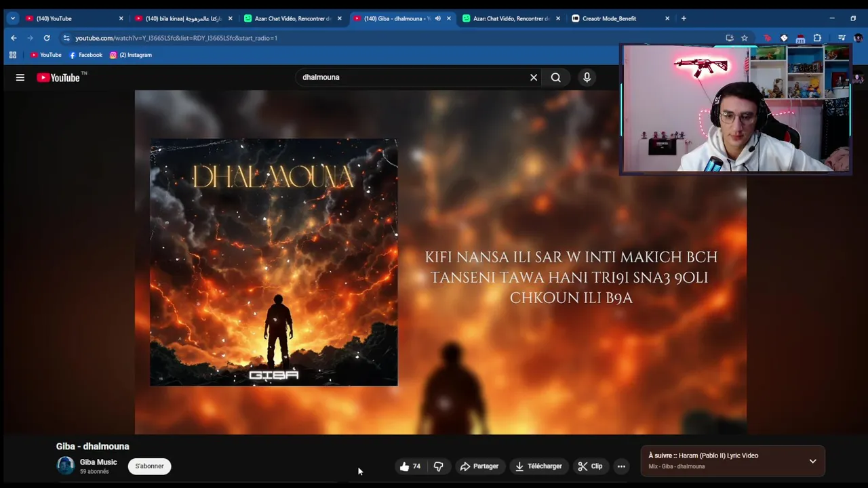Open the Creaotr Mode_Benefit tab

pos(620,18)
